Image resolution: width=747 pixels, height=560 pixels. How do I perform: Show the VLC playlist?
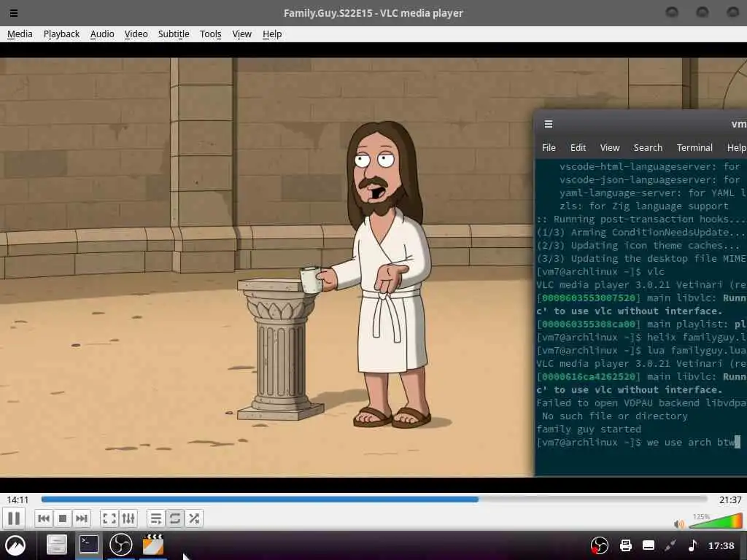(x=155, y=518)
